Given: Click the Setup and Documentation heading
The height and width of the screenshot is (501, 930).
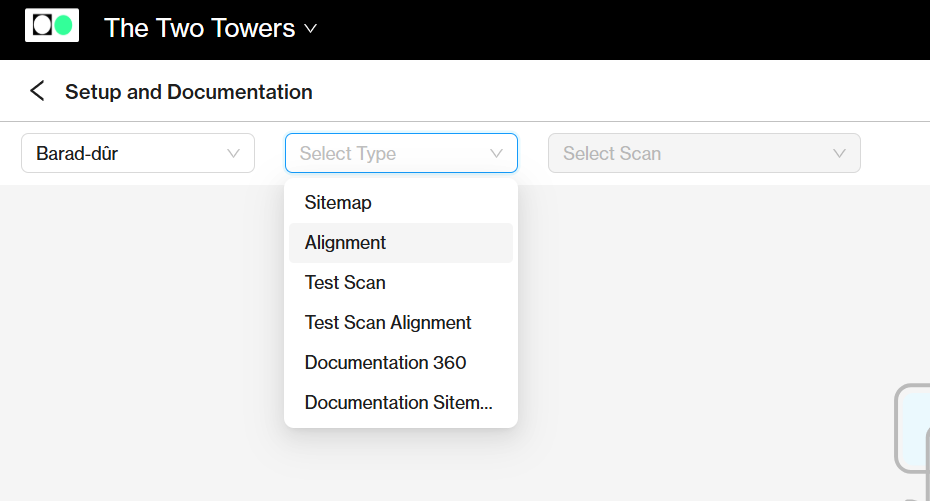Looking at the screenshot, I should 189,92.
